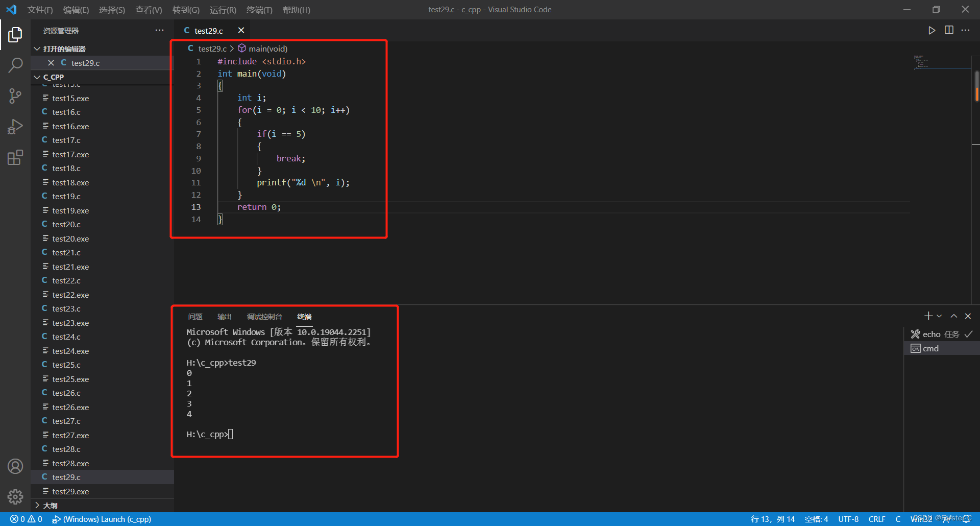Run the code with play button

[932, 30]
